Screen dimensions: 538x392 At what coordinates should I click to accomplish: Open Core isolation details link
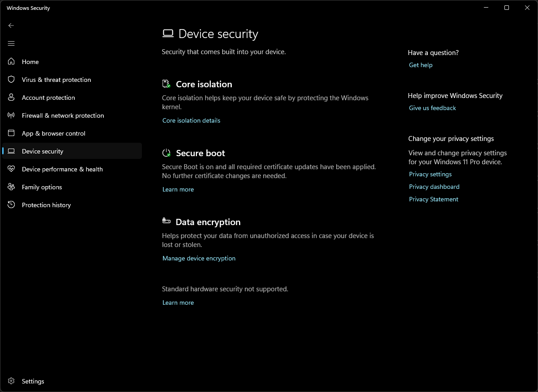tap(191, 120)
